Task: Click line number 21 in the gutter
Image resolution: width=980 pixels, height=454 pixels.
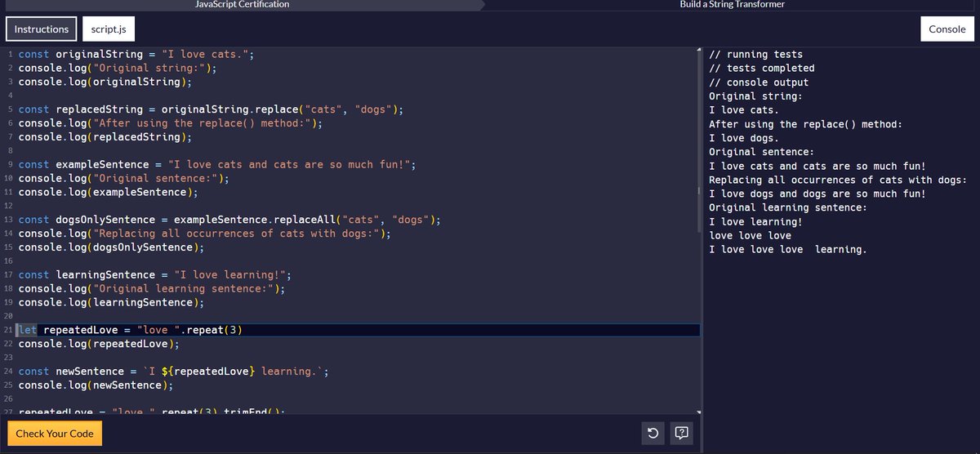Action: [x=9, y=330]
